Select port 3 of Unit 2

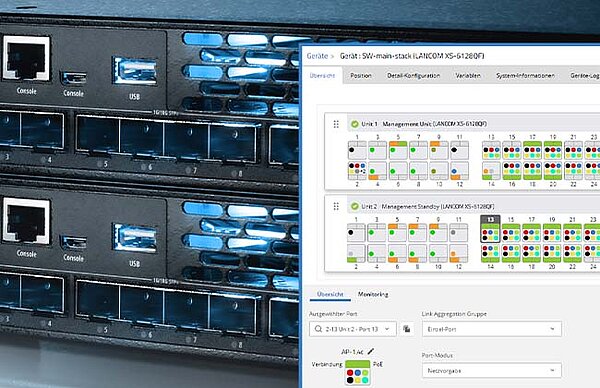click(x=377, y=233)
